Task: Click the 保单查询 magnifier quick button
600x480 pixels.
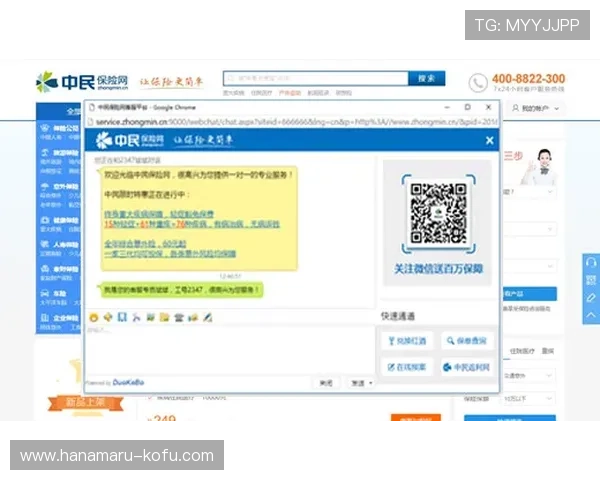Action: point(466,341)
